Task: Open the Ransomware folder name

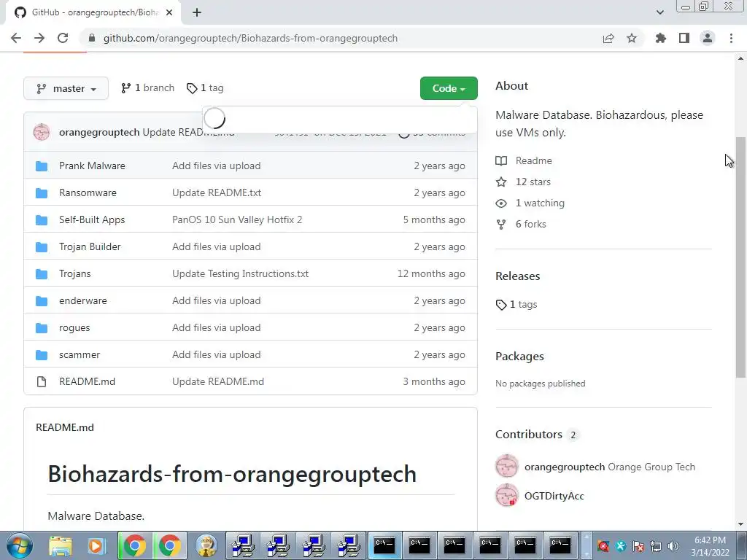Action: [88, 192]
